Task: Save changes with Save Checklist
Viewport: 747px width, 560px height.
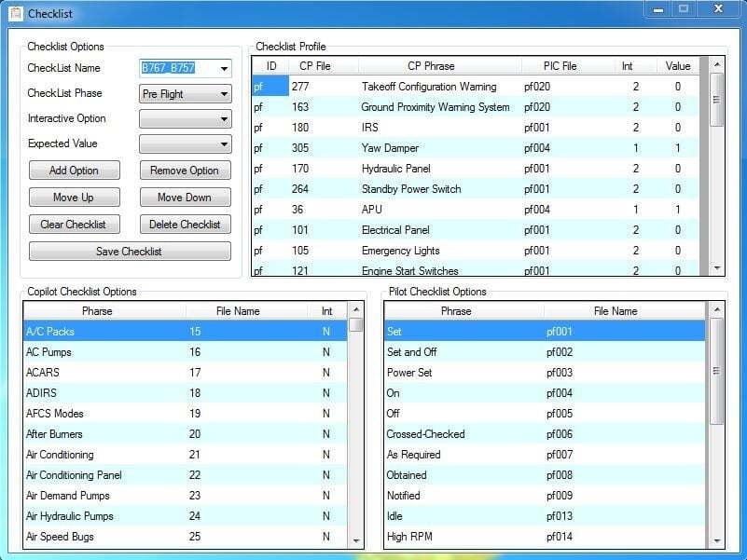Action: pos(131,250)
